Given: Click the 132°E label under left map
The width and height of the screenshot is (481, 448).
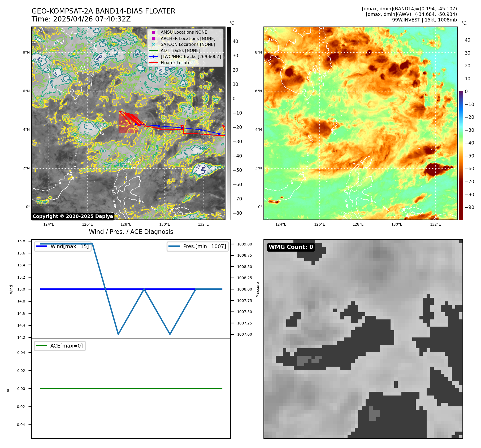Looking at the screenshot, I should (203, 225).
